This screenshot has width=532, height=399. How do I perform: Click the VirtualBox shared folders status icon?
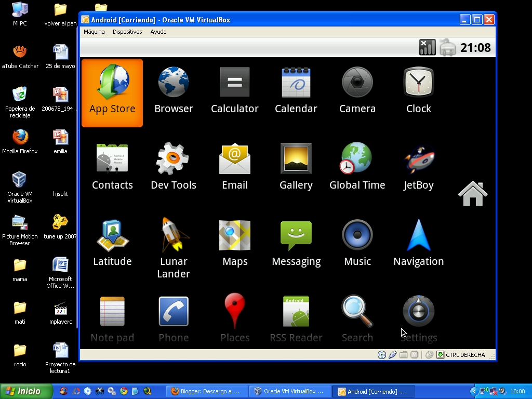point(403,355)
